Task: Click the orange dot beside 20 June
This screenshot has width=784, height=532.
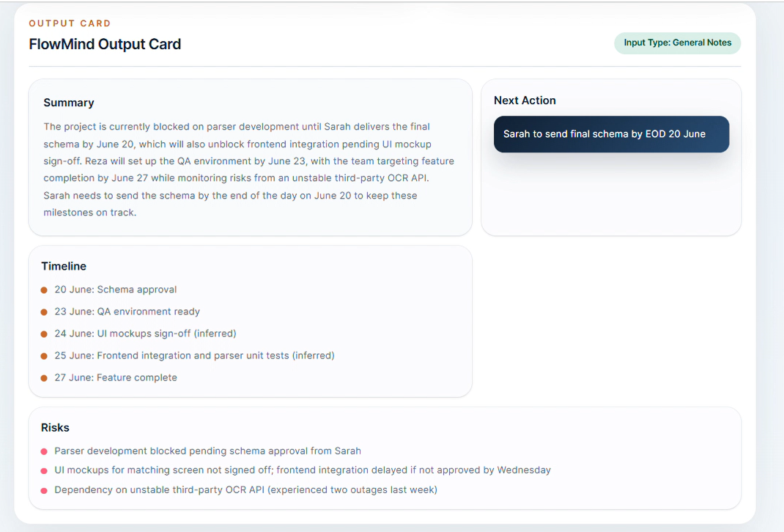Action: coord(44,290)
